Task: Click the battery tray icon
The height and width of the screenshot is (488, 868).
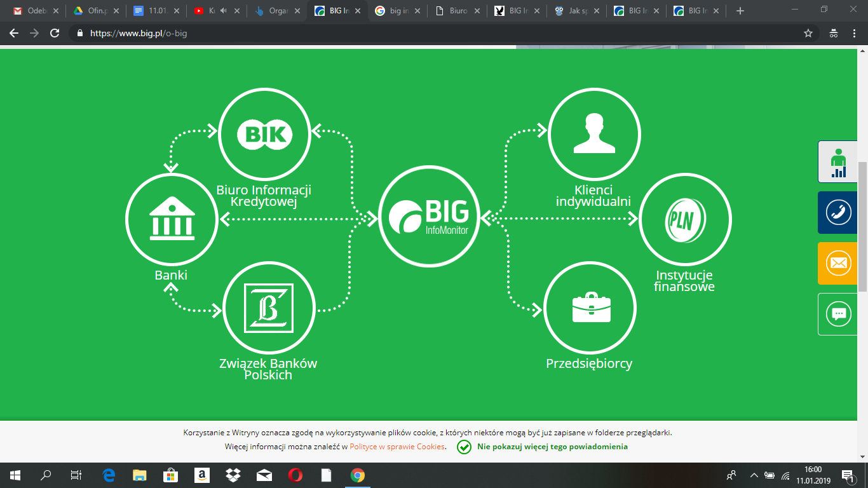Action: click(770, 475)
